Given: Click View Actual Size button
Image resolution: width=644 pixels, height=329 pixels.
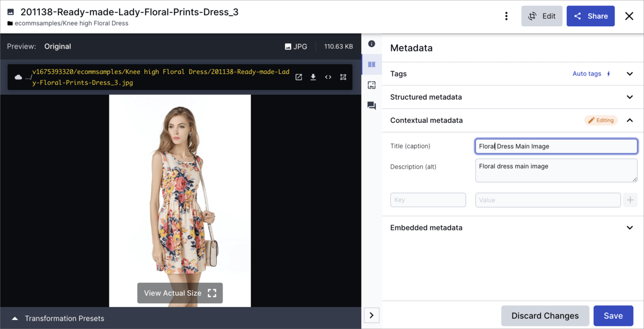Looking at the screenshot, I should coord(180,293).
